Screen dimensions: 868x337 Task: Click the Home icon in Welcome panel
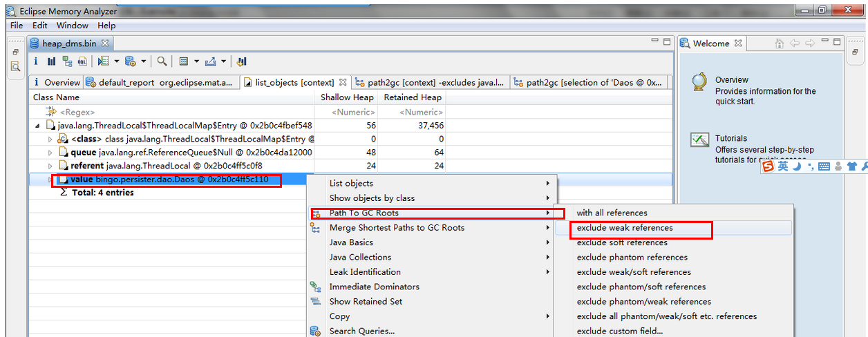click(779, 44)
